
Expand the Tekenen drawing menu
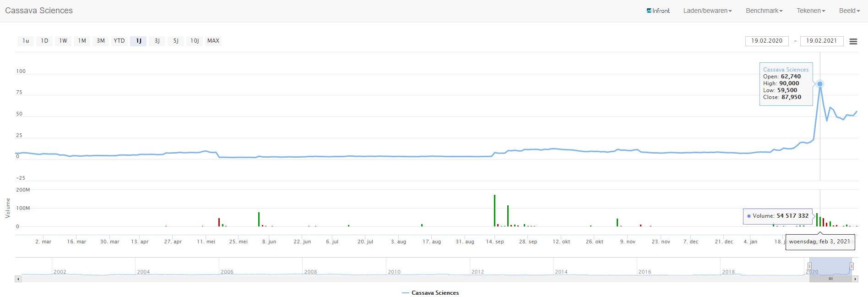(x=811, y=11)
